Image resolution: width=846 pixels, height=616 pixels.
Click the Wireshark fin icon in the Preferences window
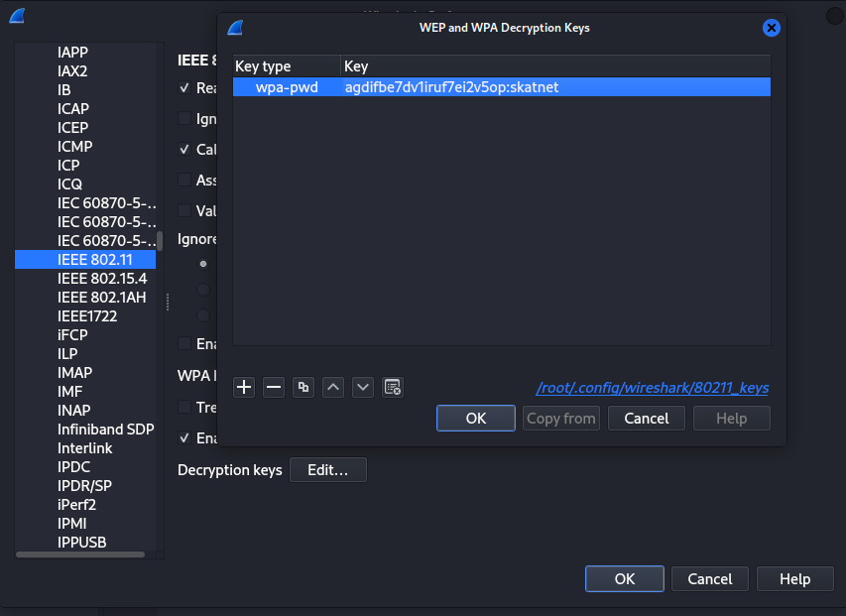click(17, 16)
